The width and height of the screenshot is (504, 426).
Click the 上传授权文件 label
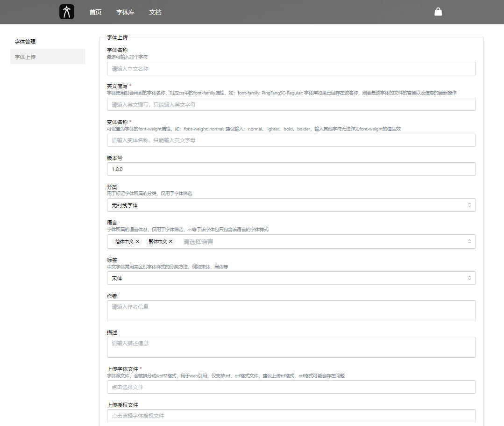coord(122,405)
